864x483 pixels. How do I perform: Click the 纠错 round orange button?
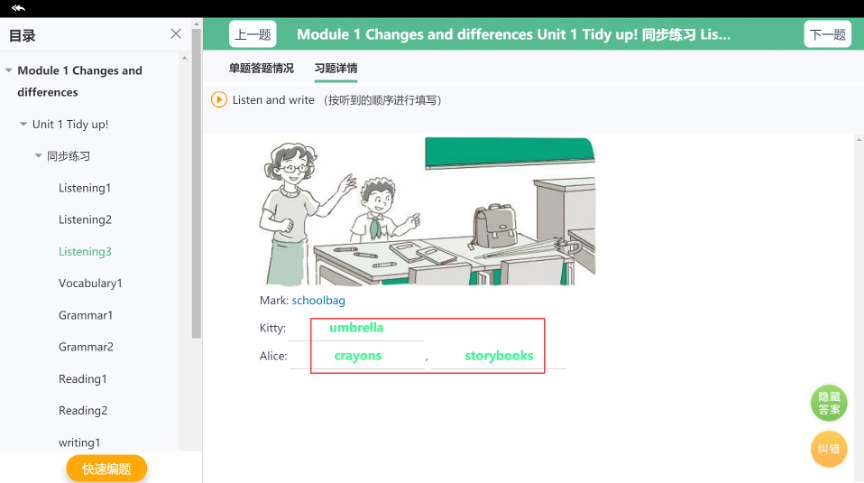tap(829, 449)
